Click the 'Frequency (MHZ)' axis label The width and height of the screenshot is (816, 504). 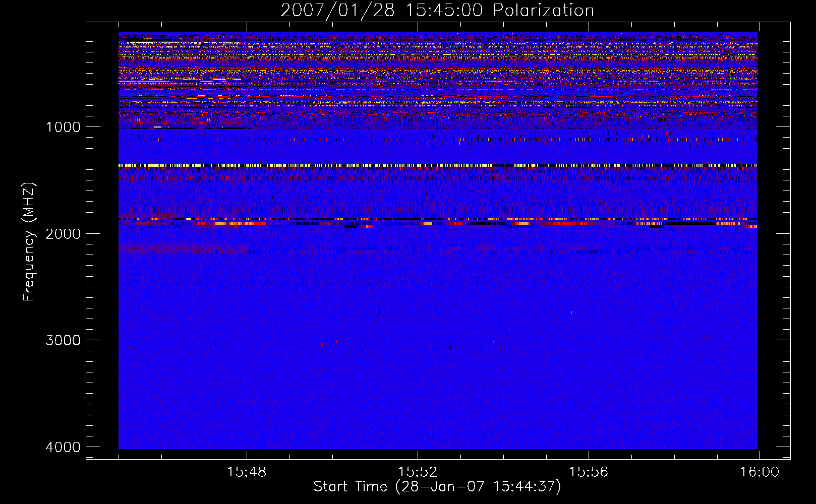click(x=29, y=242)
